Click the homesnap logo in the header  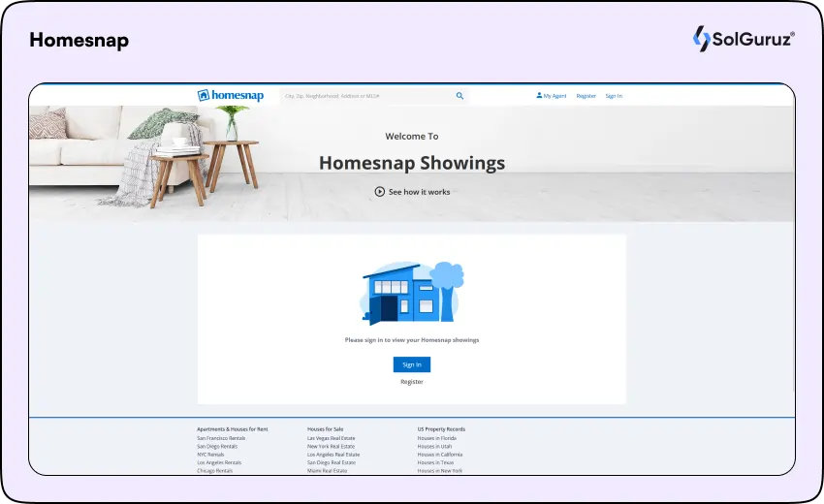click(x=231, y=96)
